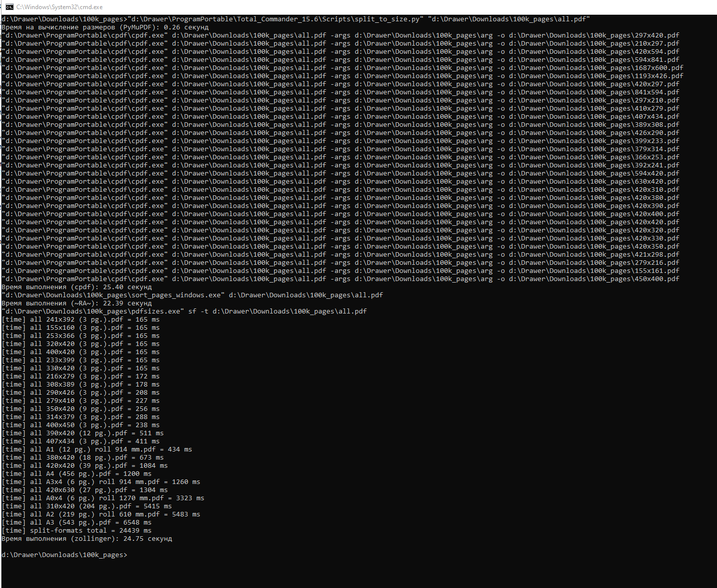Click output file name "420x390.pdf"
The image size is (717, 588).
657,206
